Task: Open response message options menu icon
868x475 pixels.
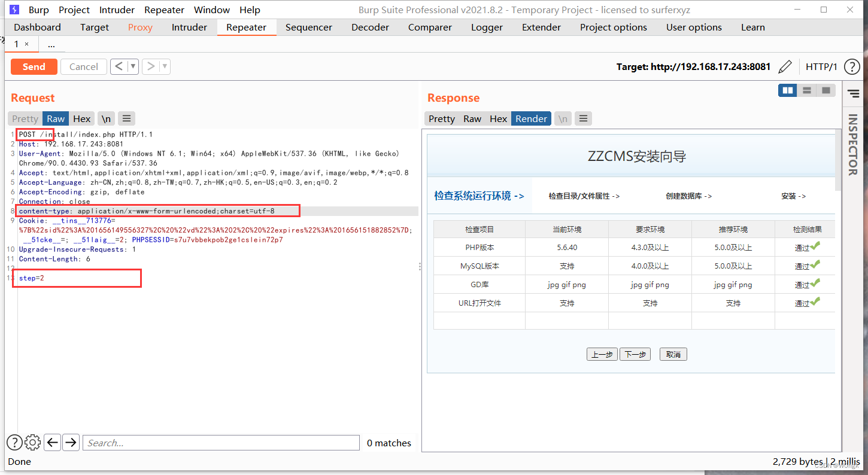Action: click(x=584, y=118)
